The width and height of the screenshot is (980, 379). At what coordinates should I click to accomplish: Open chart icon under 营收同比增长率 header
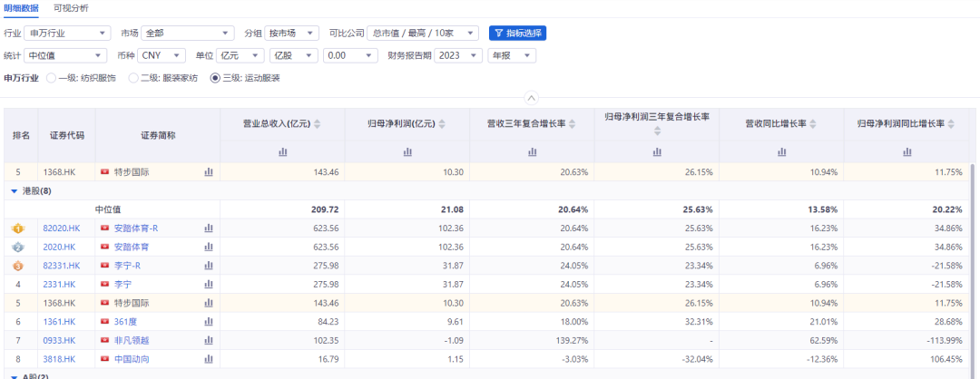pos(782,151)
